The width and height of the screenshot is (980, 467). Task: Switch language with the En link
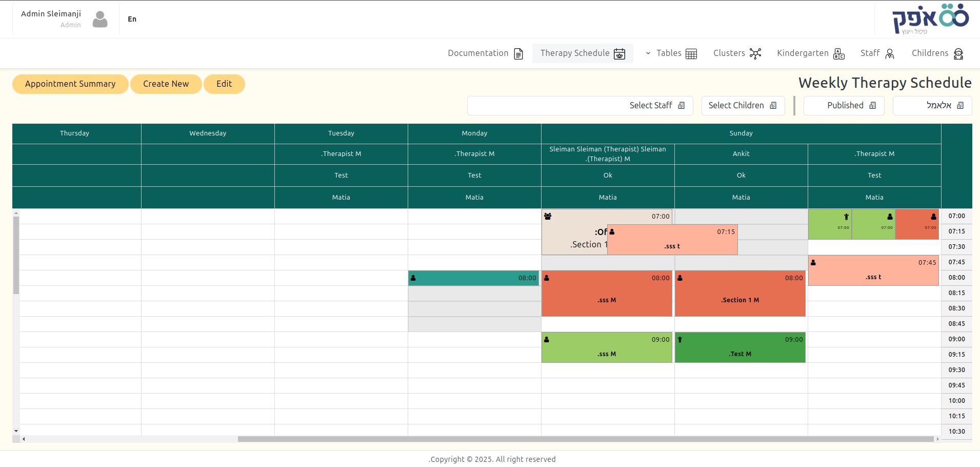[x=132, y=19]
